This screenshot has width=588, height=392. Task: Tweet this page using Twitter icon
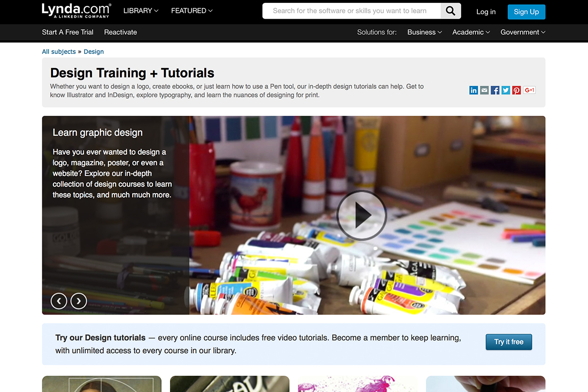(x=506, y=90)
